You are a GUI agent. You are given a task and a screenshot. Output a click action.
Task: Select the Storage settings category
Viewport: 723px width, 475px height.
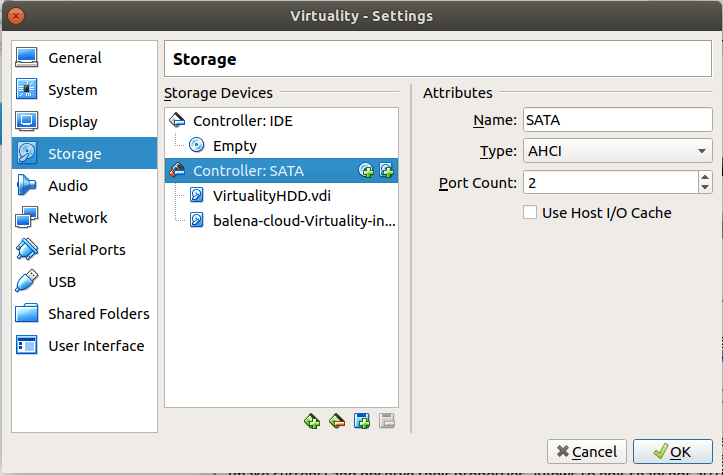[84, 154]
